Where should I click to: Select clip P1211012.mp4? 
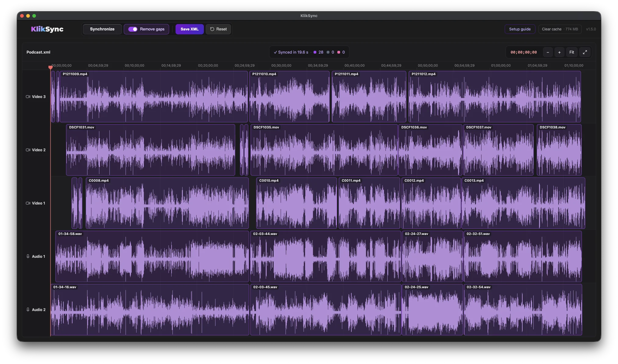click(495, 97)
